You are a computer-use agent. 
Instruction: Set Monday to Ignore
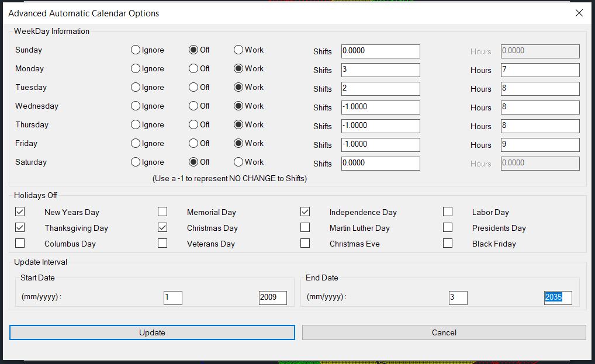click(x=135, y=68)
